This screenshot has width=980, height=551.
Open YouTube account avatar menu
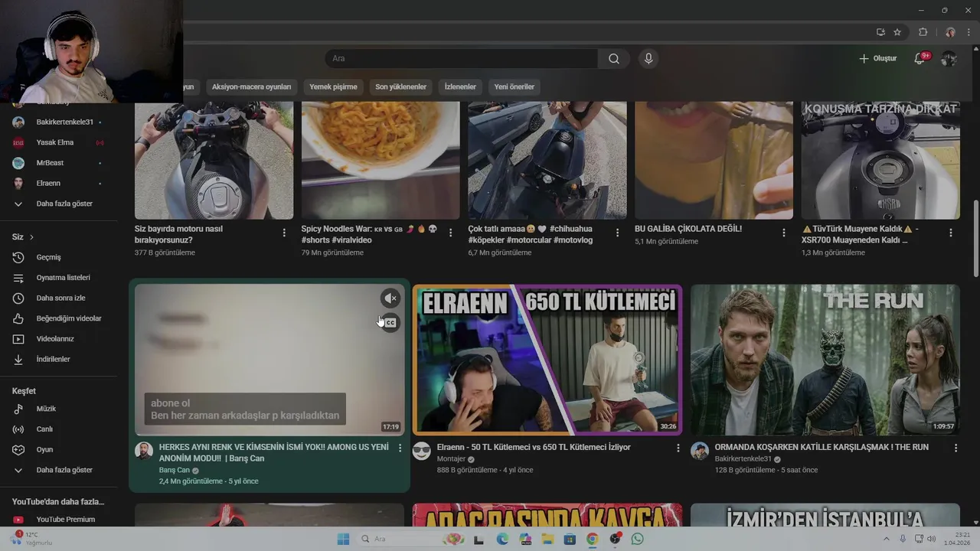pos(949,59)
